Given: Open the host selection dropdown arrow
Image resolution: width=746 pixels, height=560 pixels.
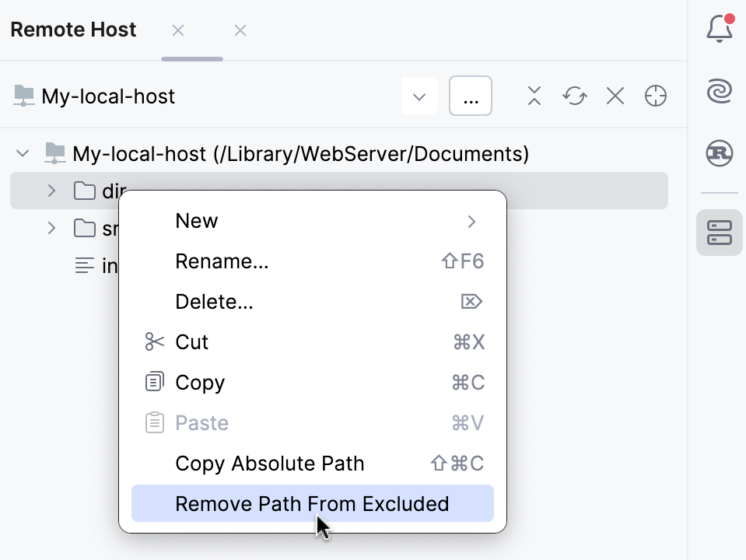Looking at the screenshot, I should coord(419,96).
